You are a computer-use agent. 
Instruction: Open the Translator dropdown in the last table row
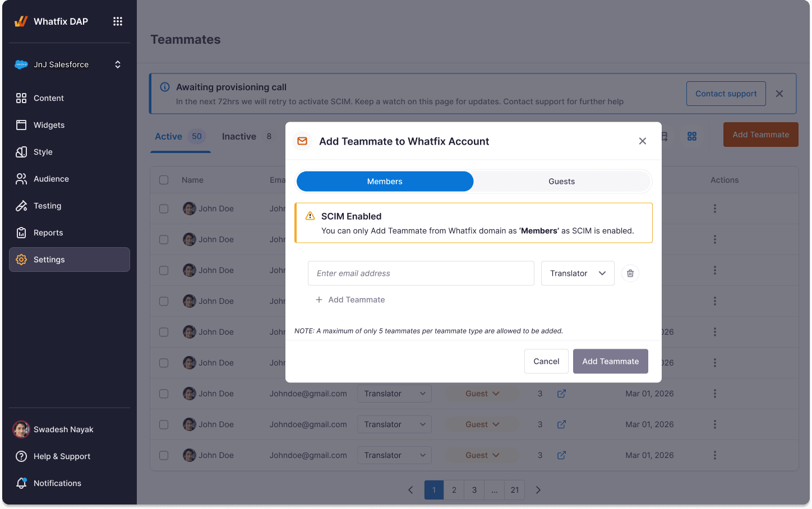pyautogui.click(x=394, y=455)
